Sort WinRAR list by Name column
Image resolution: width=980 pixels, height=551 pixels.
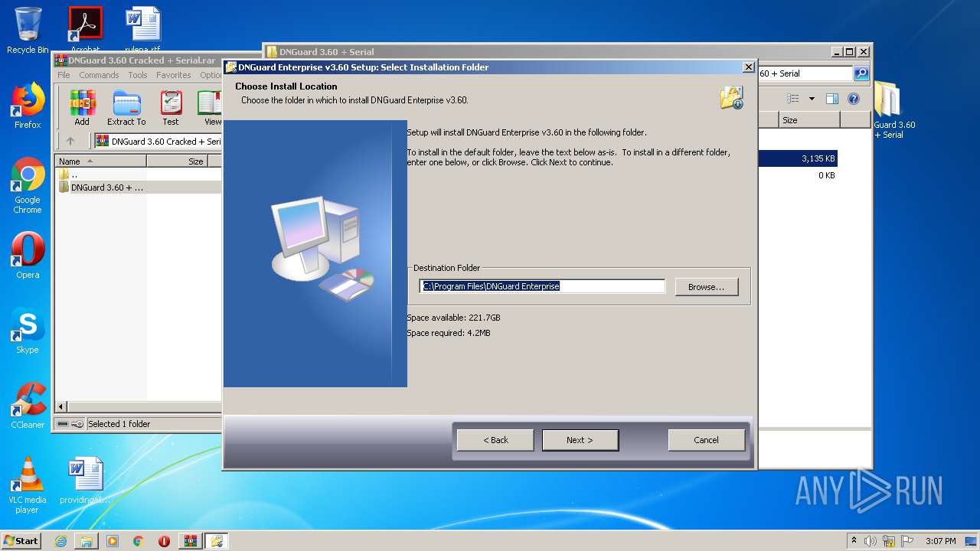101,161
